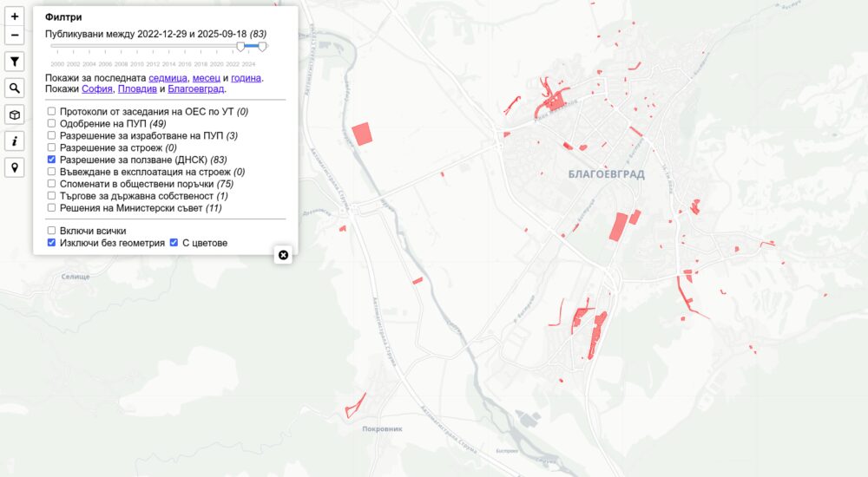Click the БЛАГОЕВГРАД city label

(606, 174)
